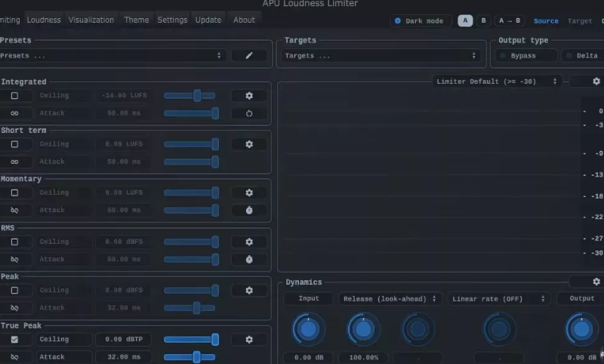Enable the Integrated ceiling checkbox
Screen dimensions: 604x364
pos(14,95)
